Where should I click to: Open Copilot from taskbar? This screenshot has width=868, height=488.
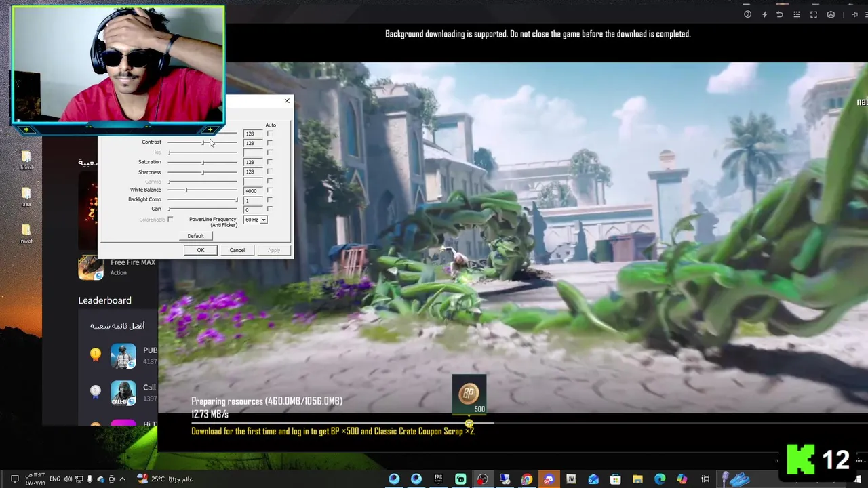tap(682, 479)
